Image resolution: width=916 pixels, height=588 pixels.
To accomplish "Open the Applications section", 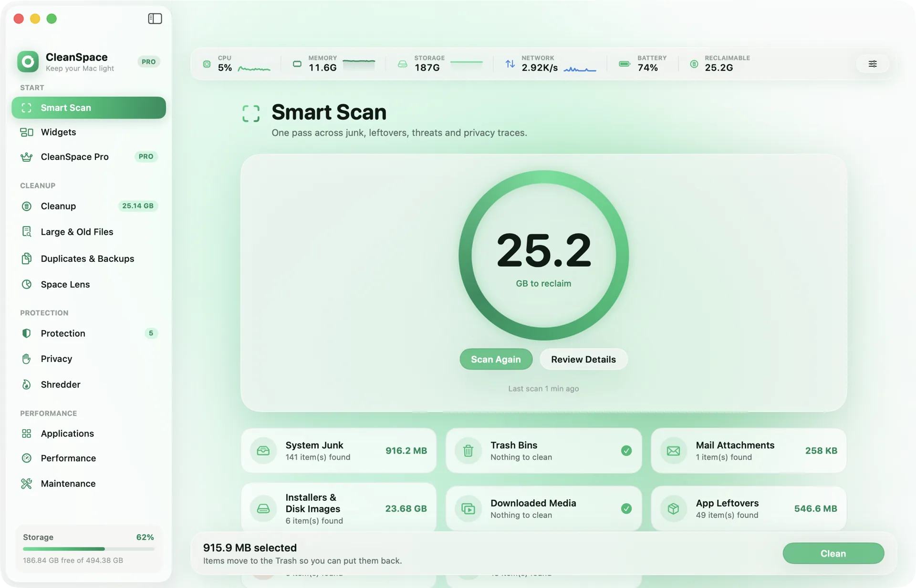I will pos(89,433).
